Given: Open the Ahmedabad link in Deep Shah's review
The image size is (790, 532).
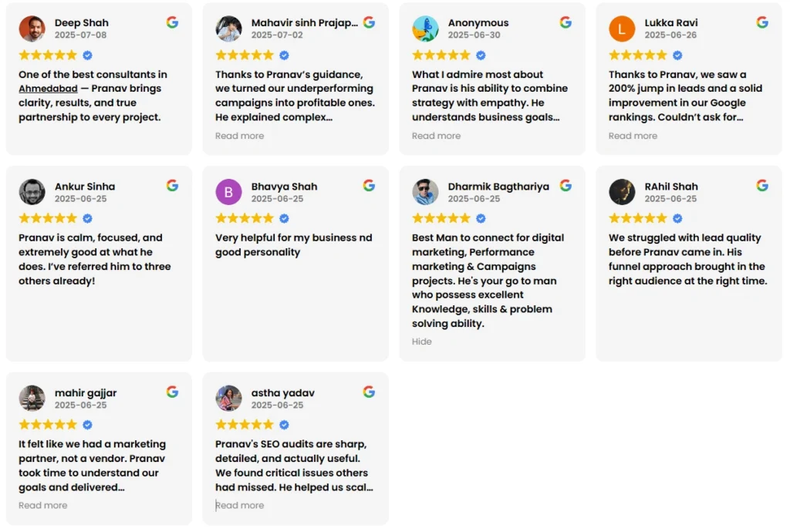Looking at the screenshot, I should click(x=48, y=89).
